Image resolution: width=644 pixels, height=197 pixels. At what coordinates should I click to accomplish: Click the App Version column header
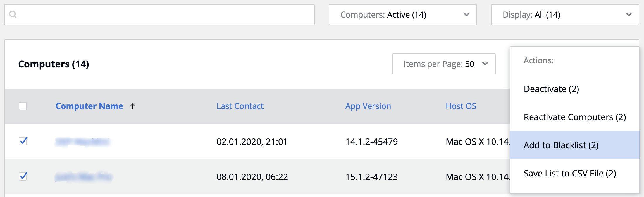click(x=368, y=106)
